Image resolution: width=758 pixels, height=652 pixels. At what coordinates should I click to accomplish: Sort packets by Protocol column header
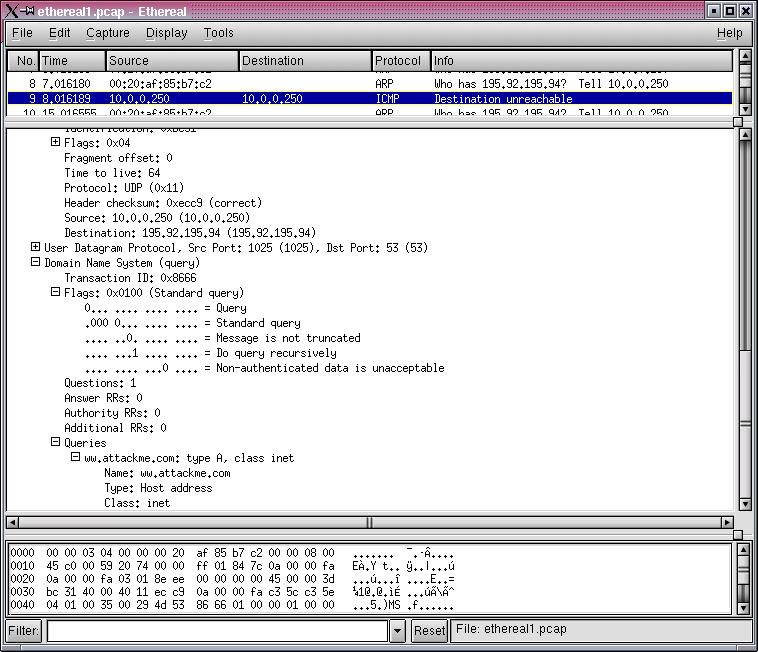coord(401,61)
